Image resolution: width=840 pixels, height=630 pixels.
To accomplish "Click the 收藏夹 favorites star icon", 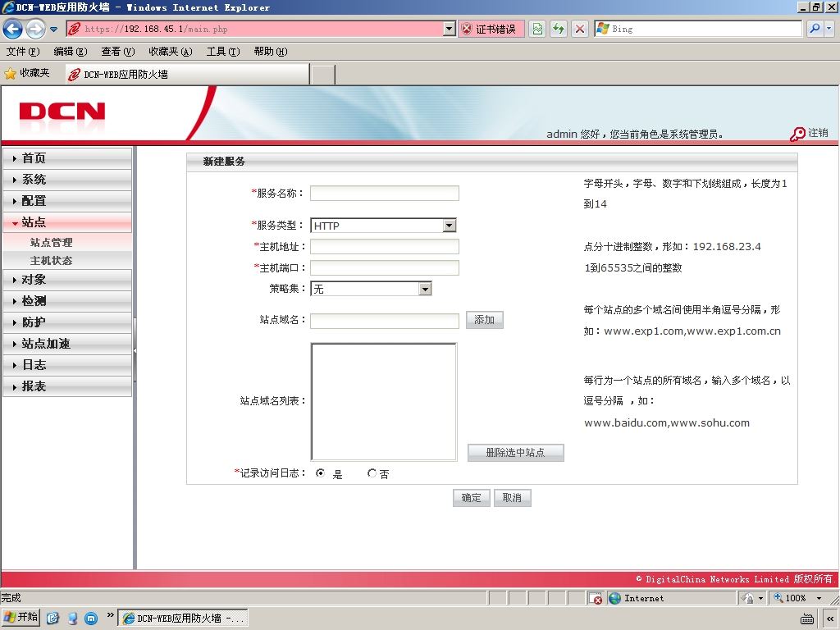I will pos(10,73).
